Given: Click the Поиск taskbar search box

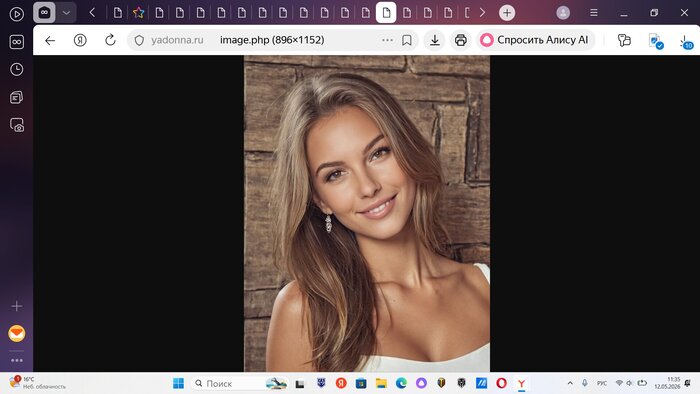Looking at the screenshot, I should [x=239, y=383].
